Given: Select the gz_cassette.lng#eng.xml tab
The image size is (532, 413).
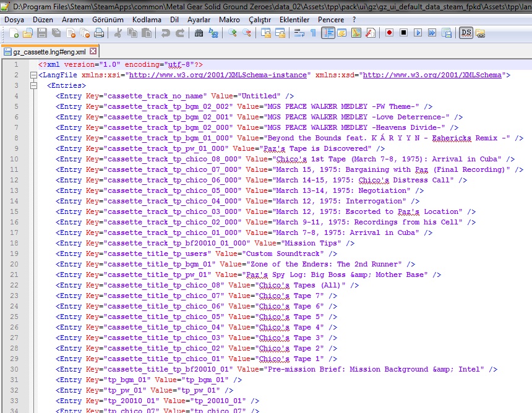Looking at the screenshot, I should tap(49, 52).
